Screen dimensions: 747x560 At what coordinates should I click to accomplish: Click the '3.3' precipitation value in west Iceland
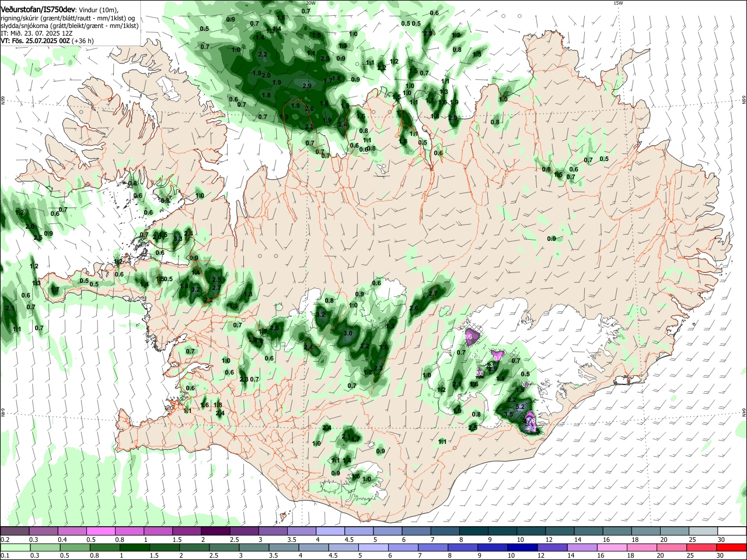pyautogui.click(x=178, y=239)
